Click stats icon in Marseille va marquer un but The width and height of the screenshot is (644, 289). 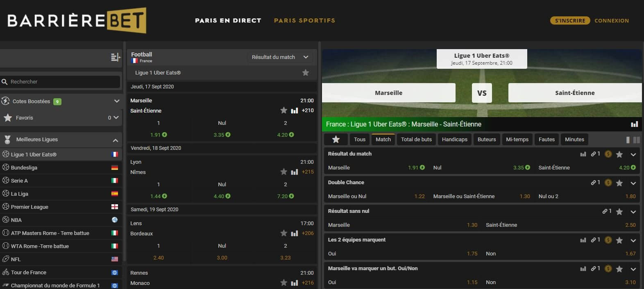583,269
